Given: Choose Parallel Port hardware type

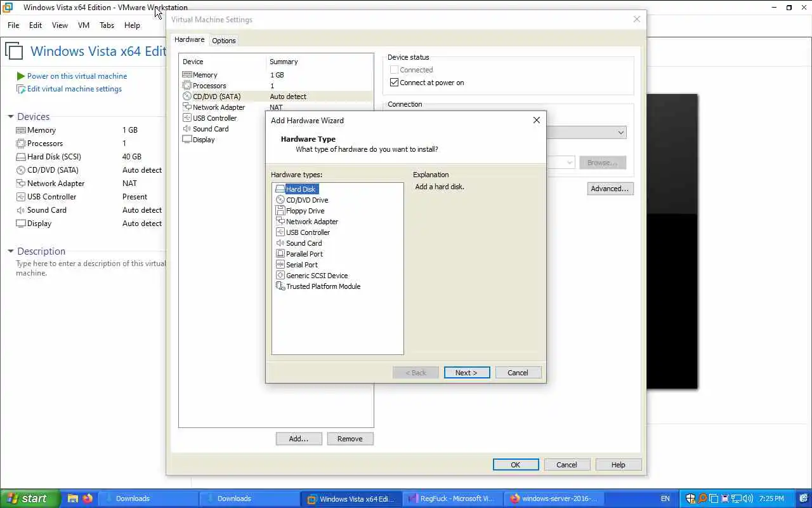Looking at the screenshot, I should 299,254.
